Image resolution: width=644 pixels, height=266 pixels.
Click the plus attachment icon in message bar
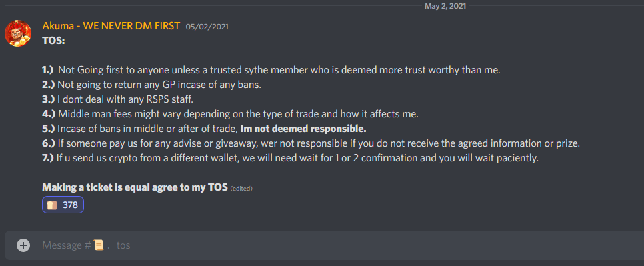[23, 245]
